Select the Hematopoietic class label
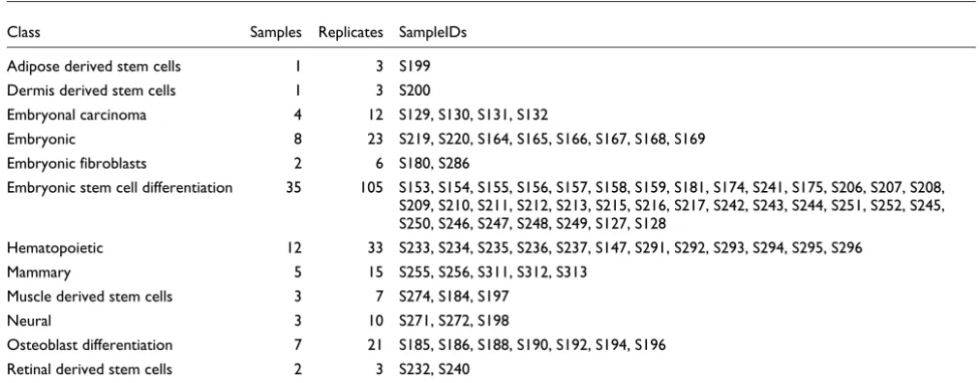The image size is (980, 383). pos(55,248)
